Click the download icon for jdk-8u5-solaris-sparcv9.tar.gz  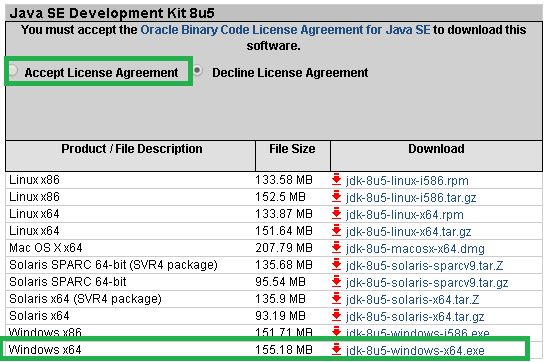336,282
